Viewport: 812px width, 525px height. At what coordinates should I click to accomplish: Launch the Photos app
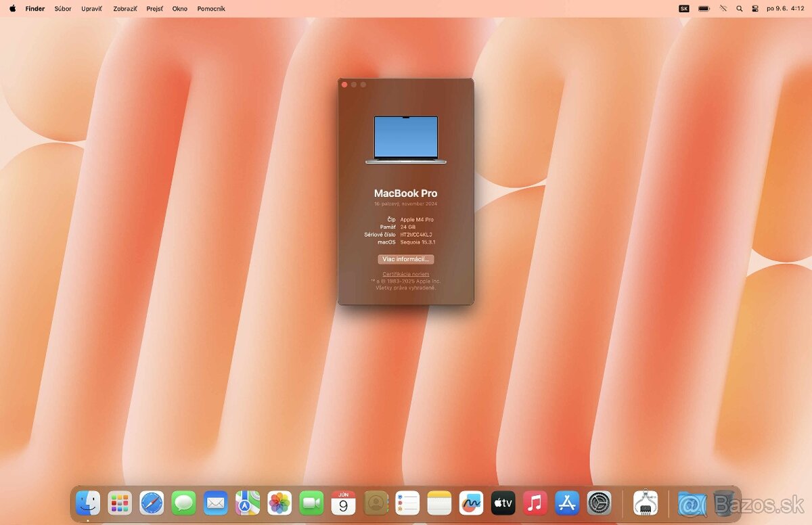point(279,503)
